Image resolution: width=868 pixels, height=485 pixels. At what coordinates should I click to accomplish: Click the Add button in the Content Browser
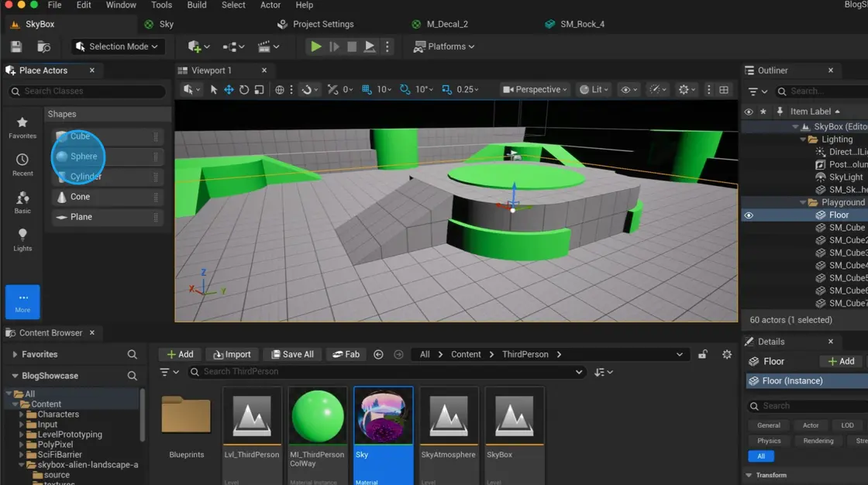[x=180, y=354]
